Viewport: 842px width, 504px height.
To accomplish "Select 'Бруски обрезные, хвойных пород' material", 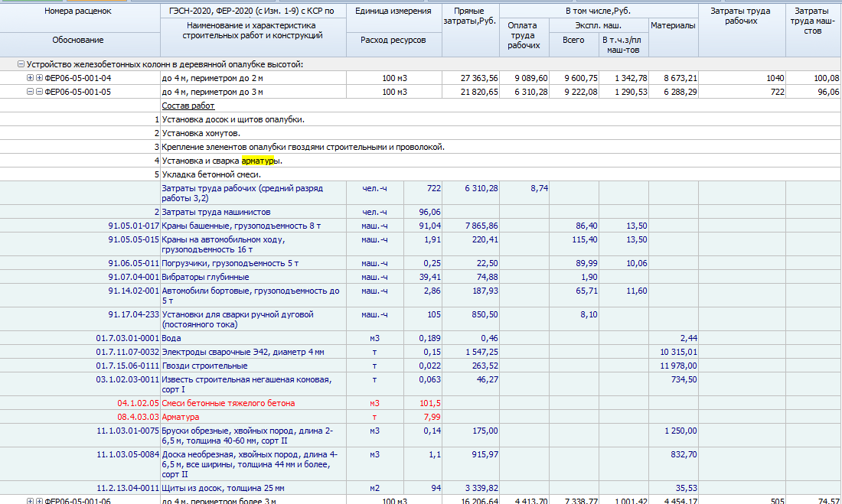I will 247,436.
